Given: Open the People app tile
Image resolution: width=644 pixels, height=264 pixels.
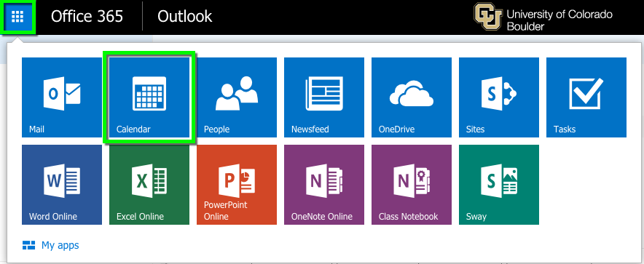Looking at the screenshot, I should (x=237, y=97).
